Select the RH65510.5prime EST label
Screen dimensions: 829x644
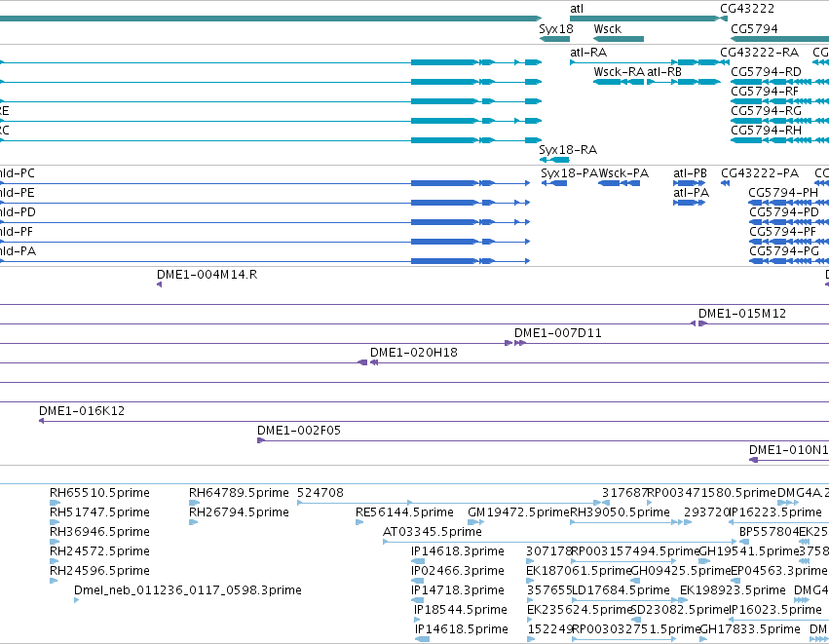99,493
